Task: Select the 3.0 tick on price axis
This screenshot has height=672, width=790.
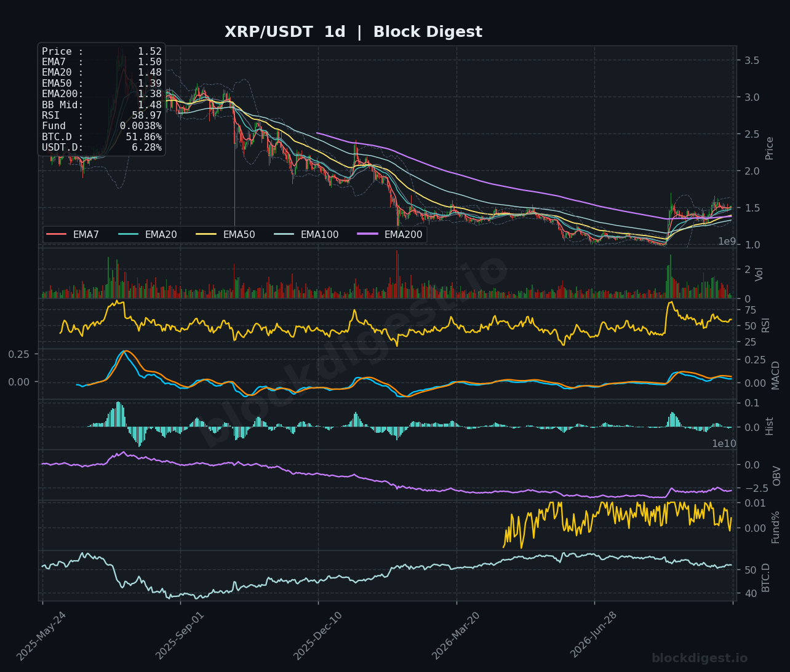Action: (751, 97)
